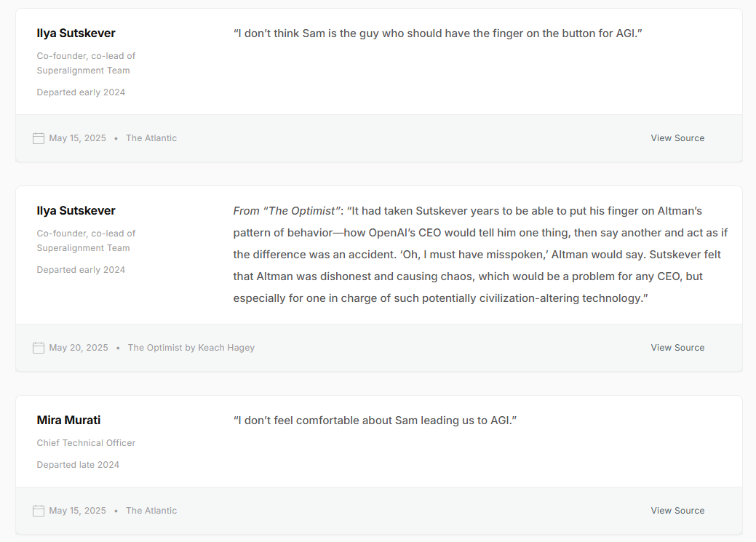Image resolution: width=756 pixels, height=542 pixels.
Task: Click the "finger on the button for AGI" quote
Action: point(437,33)
